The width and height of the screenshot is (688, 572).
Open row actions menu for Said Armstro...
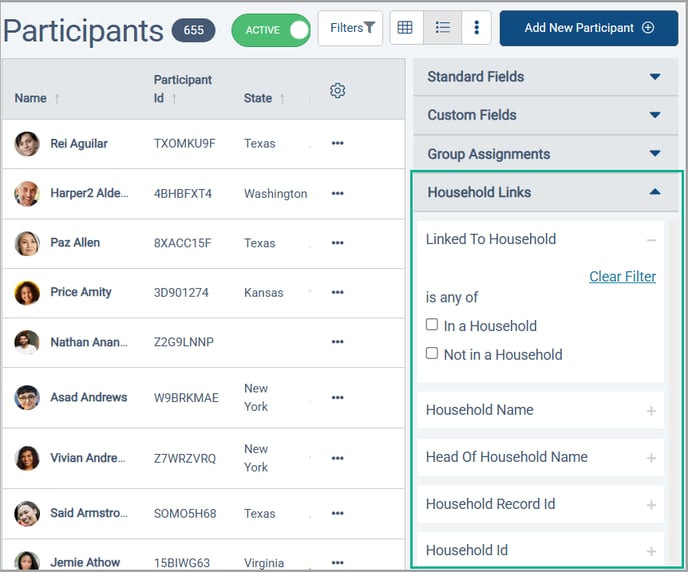point(337,513)
